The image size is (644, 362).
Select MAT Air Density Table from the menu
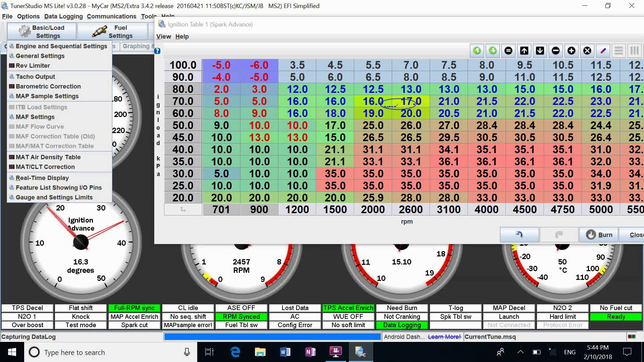tap(48, 157)
